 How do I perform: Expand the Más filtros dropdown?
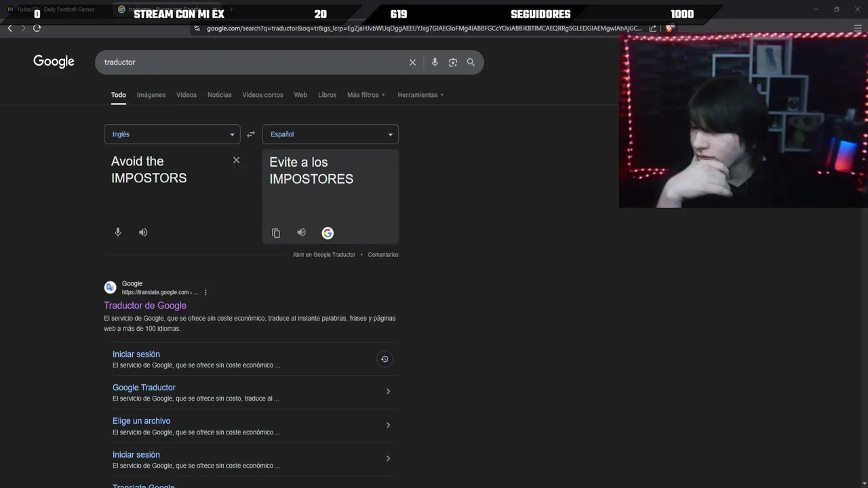(x=366, y=95)
